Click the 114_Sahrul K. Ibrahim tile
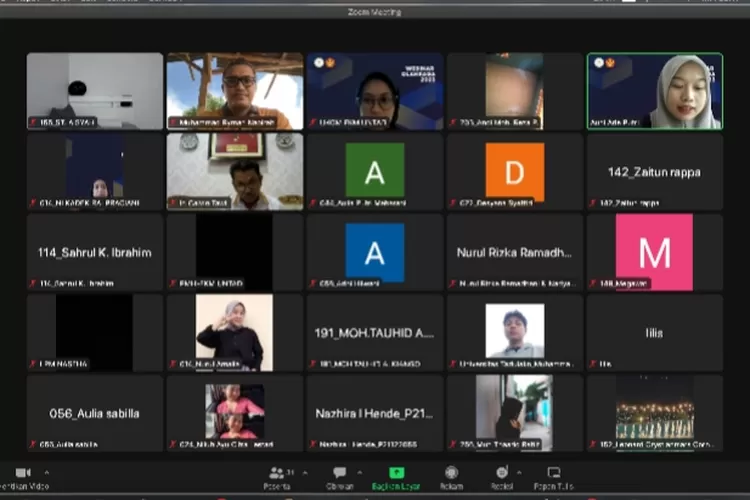Image resolution: width=750 pixels, height=500 pixels. click(95, 252)
